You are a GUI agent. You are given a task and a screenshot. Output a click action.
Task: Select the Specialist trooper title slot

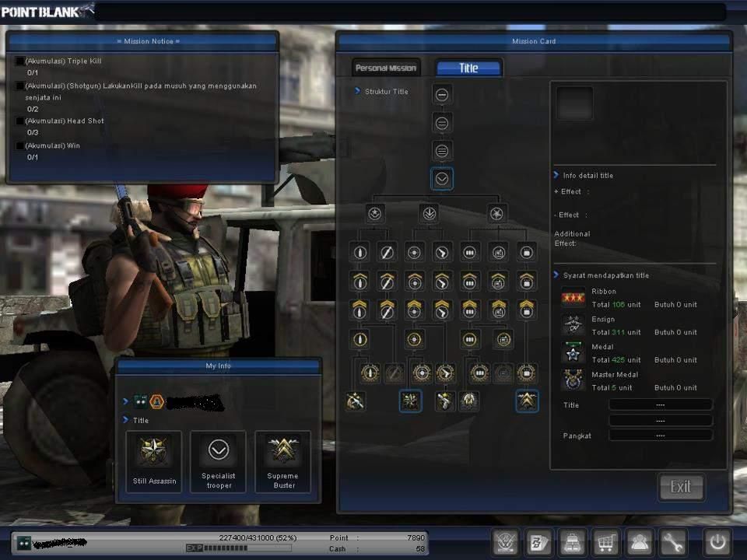click(x=218, y=461)
